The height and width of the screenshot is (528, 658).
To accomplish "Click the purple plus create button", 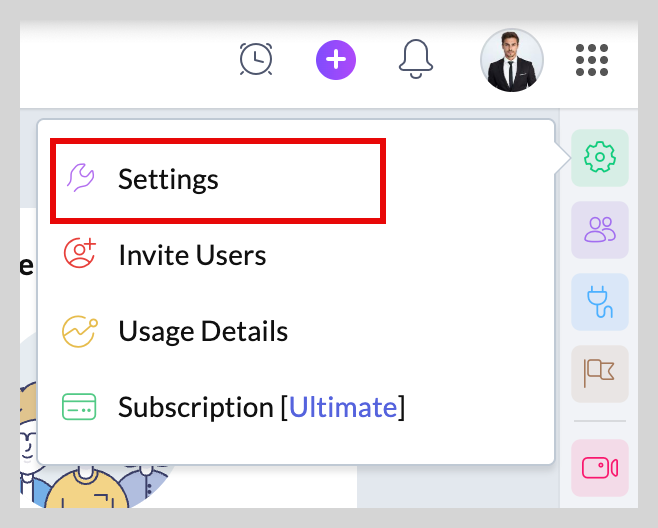I will coord(336,60).
